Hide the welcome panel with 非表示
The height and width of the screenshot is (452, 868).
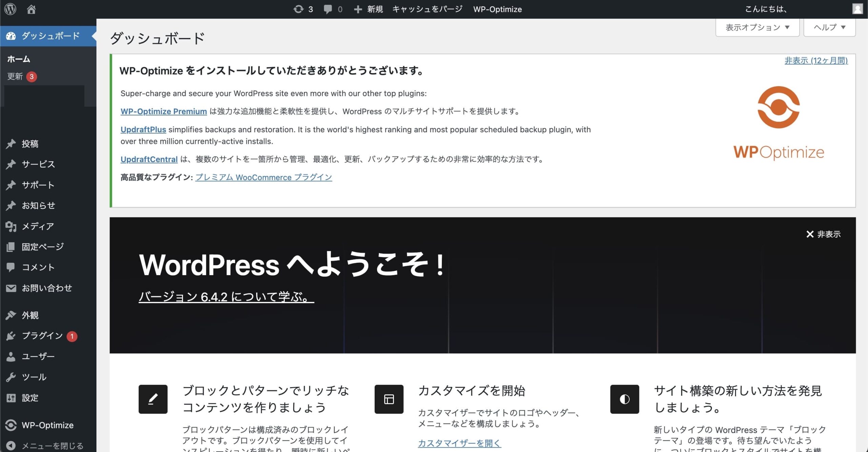click(x=823, y=234)
